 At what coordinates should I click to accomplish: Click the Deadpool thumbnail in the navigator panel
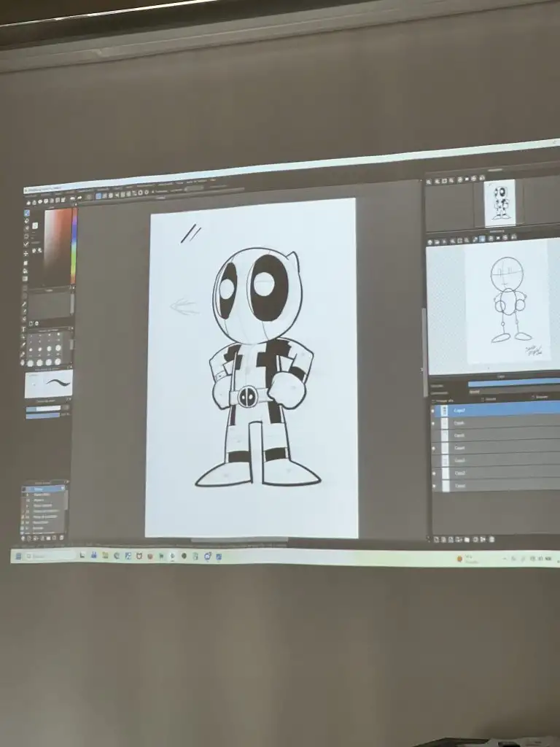499,202
